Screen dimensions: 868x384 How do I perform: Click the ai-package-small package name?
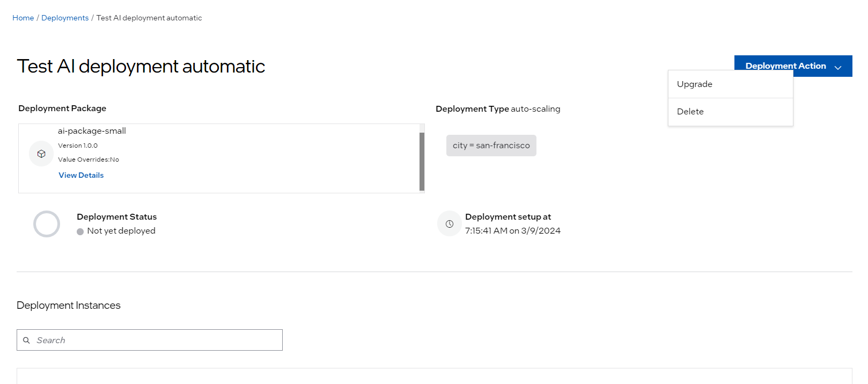pos(92,131)
